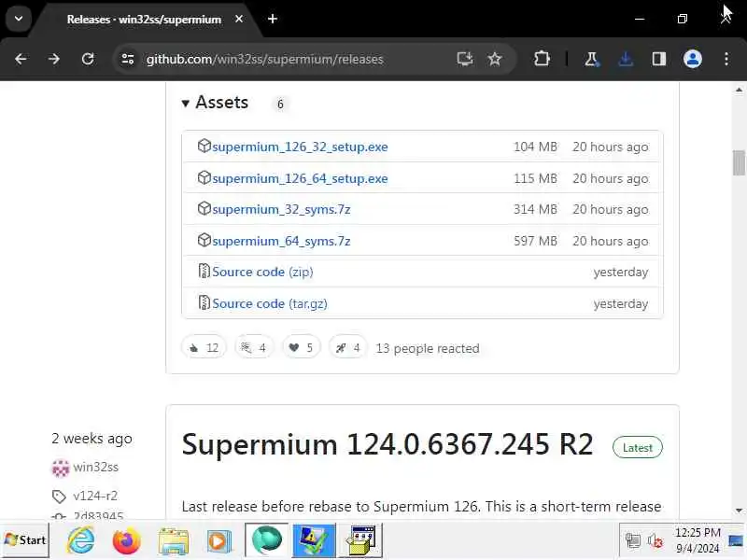Open the site information icon in address bar
The image size is (747, 560).
128,59
